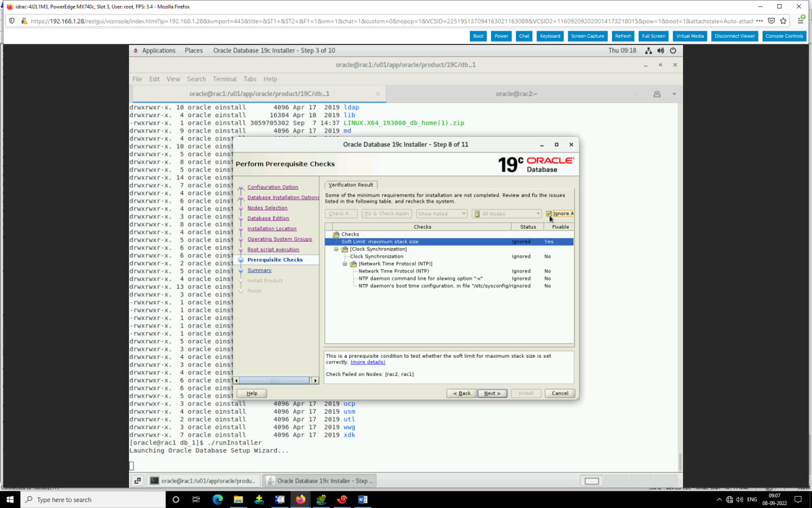Click the new terminal tab icon
Viewport: 812px width, 508px height.
coord(657,94)
